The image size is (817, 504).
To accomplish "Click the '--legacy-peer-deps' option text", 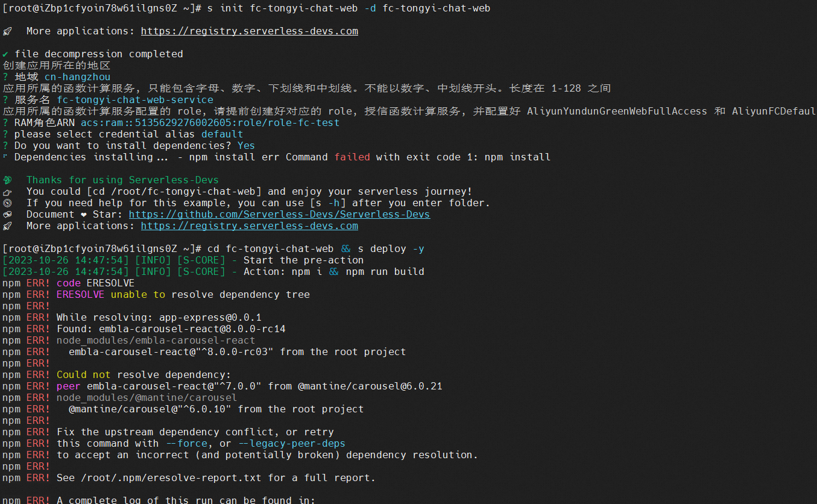I will [292, 444].
